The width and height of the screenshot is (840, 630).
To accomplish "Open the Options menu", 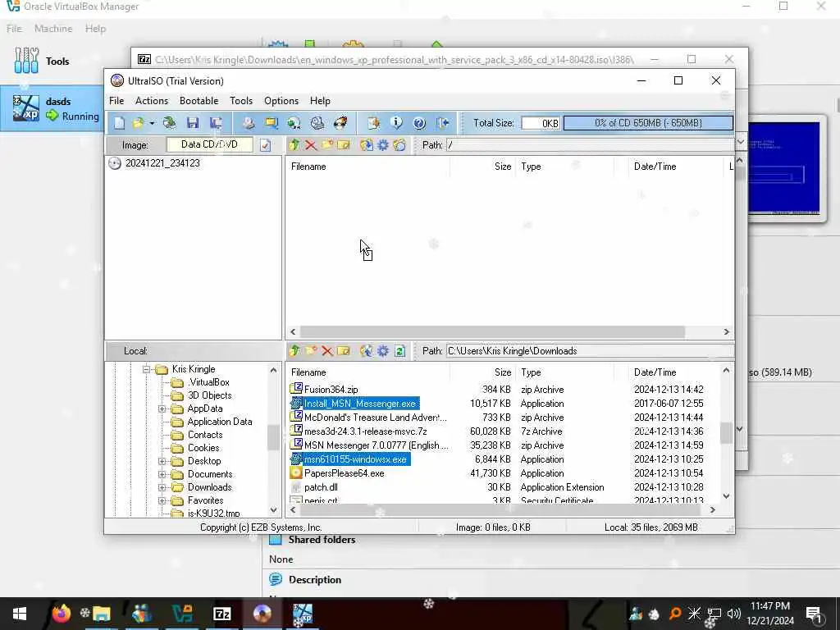I will 281,101.
